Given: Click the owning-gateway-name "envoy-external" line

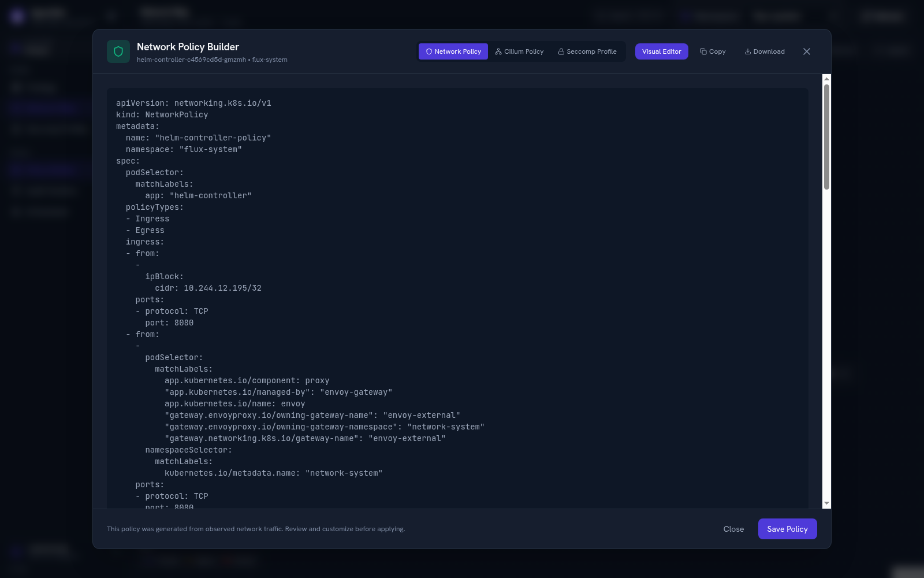Looking at the screenshot, I should [312, 415].
